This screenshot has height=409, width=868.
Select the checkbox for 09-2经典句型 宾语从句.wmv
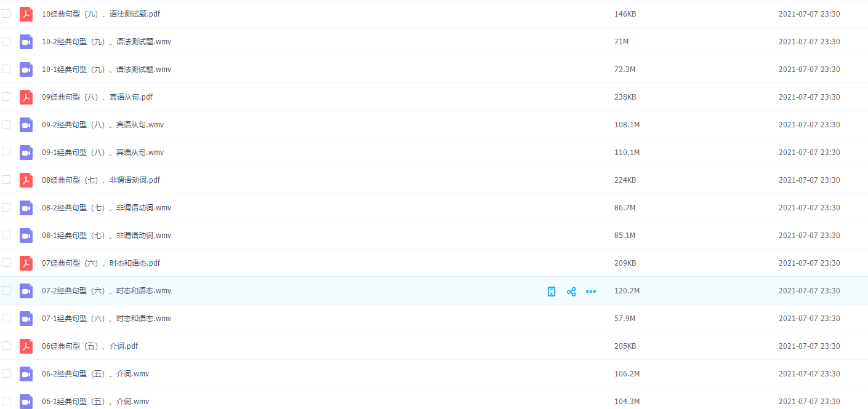tap(6, 124)
